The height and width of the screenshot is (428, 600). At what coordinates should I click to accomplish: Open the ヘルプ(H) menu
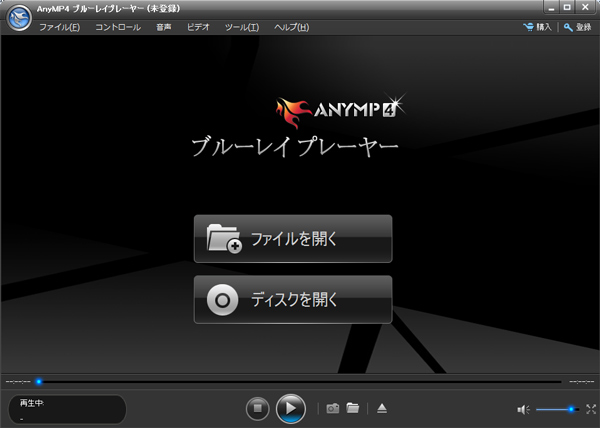[292, 27]
